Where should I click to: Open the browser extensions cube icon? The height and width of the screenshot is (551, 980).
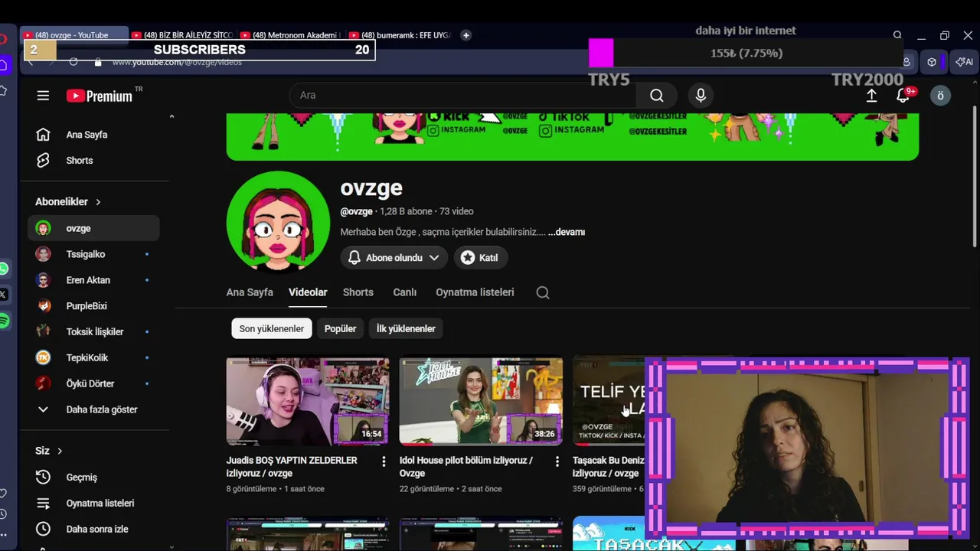(932, 62)
